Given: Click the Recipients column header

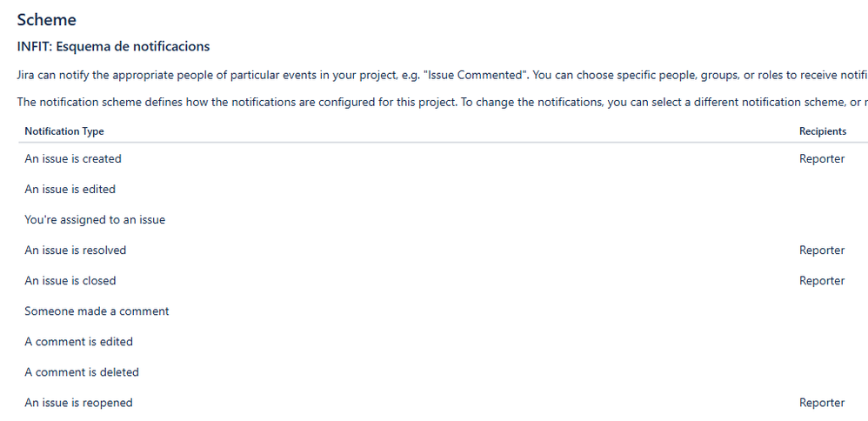Looking at the screenshot, I should [823, 131].
